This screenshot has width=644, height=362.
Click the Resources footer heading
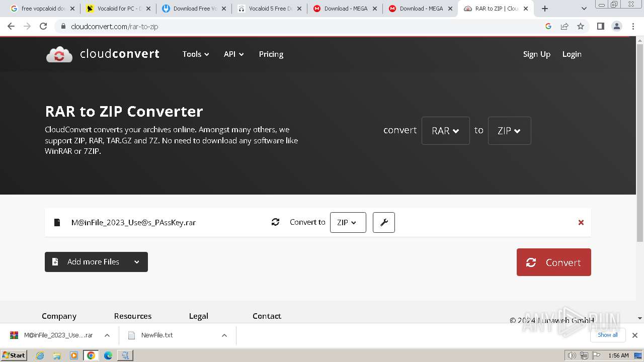pyautogui.click(x=133, y=316)
